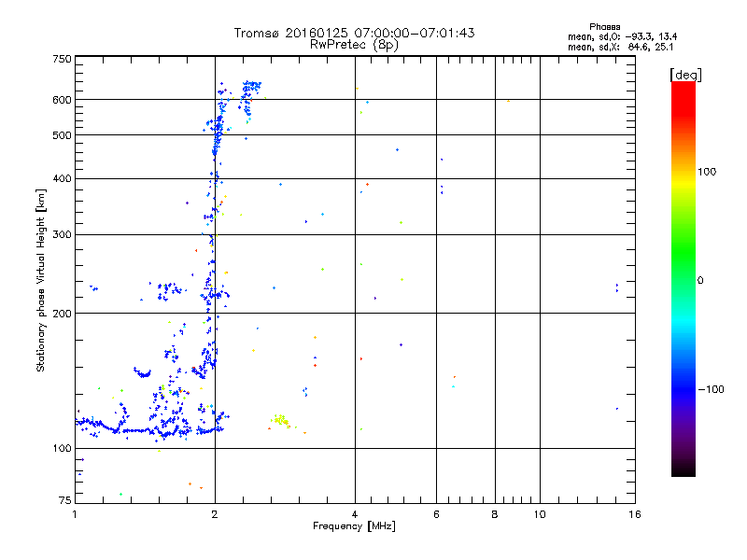
Task: Click the yellow-green echo cluster near 2.8 MHz
Action: point(281,421)
